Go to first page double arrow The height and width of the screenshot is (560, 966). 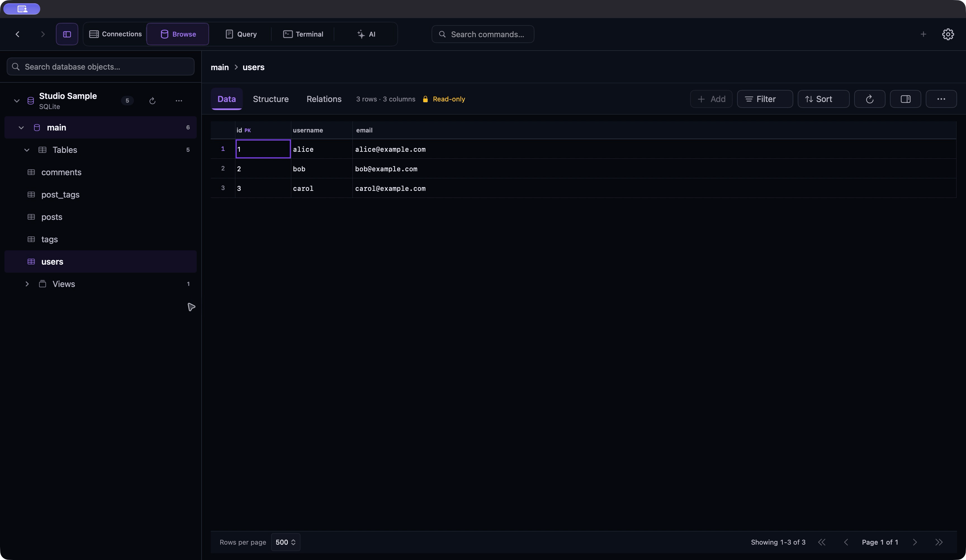[822, 542]
